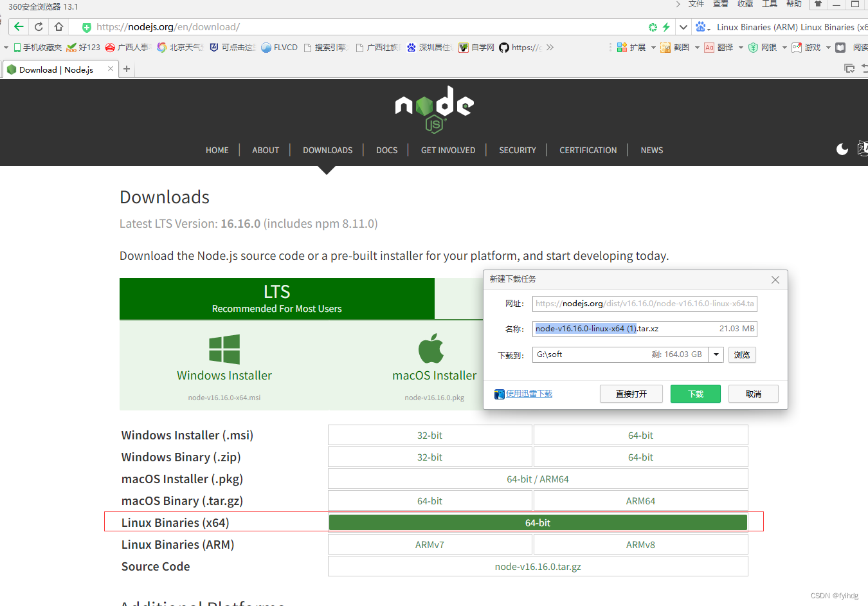Expand the 翻译 dropdown arrow
Viewport: 868px width, 606px height.
pyautogui.click(x=741, y=48)
